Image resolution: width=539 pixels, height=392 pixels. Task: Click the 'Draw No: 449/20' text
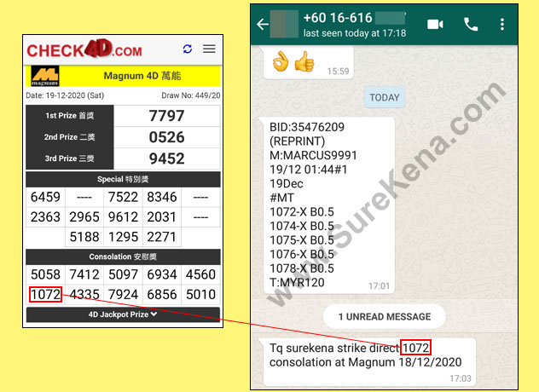coord(191,95)
